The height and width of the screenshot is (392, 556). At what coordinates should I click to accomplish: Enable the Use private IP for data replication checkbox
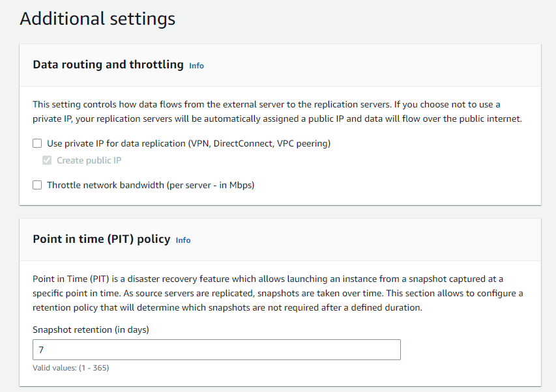(38, 143)
